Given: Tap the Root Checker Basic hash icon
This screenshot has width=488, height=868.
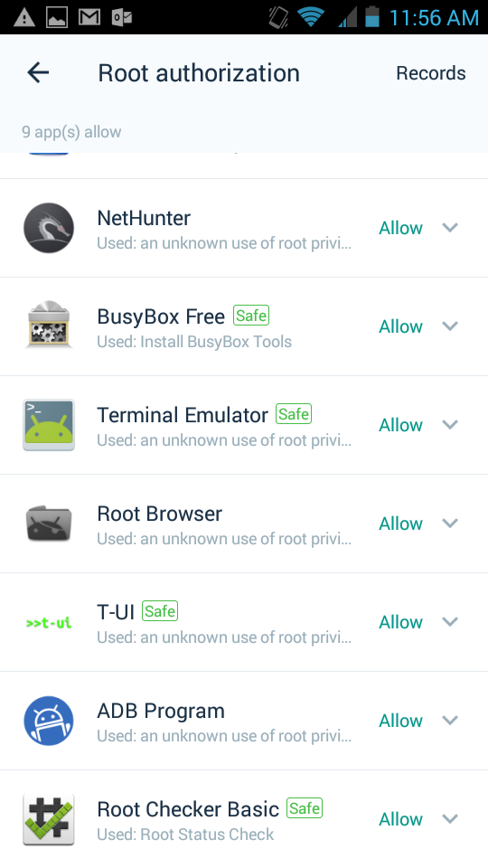Looking at the screenshot, I should [49, 819].
